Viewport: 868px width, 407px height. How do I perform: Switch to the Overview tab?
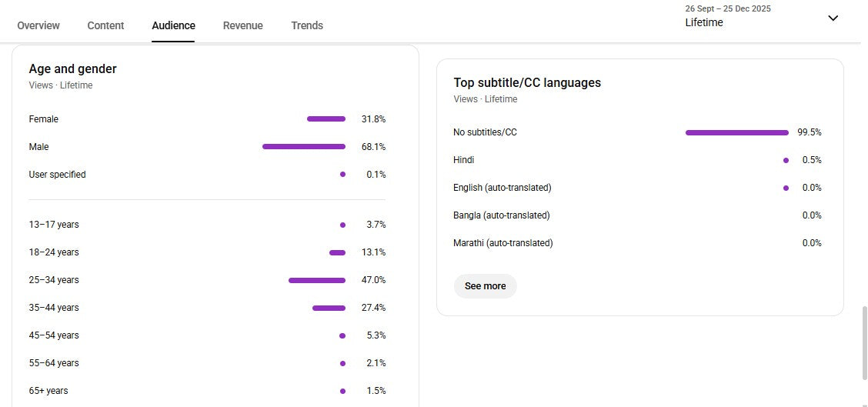pyautogui.click(x=38, y=25)
